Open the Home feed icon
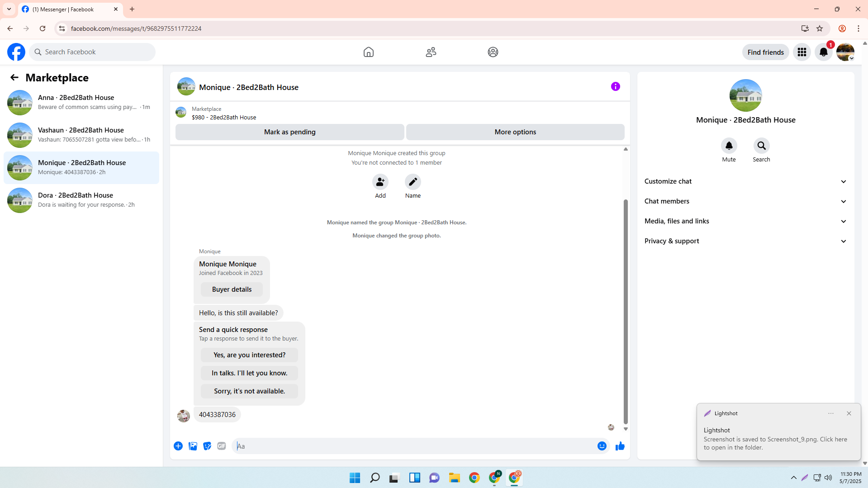Viewport: 868px width, 488px height. 369,52
